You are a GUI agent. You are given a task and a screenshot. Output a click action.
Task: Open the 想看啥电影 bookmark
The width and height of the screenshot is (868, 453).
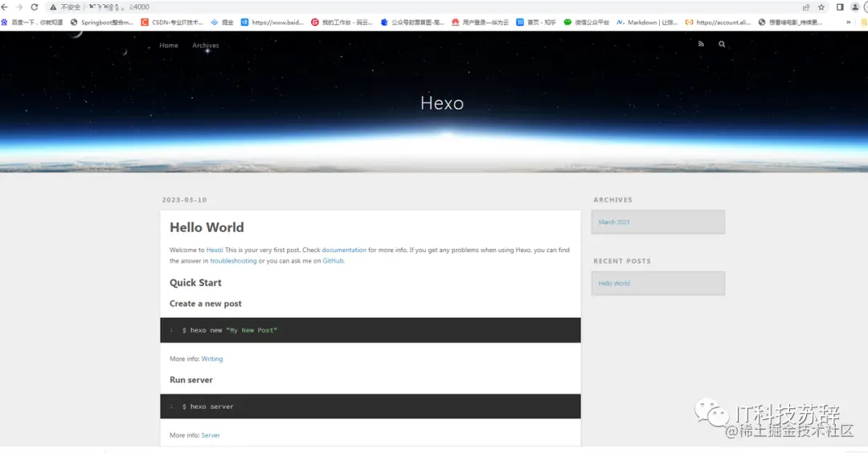[x=791, y=22]
